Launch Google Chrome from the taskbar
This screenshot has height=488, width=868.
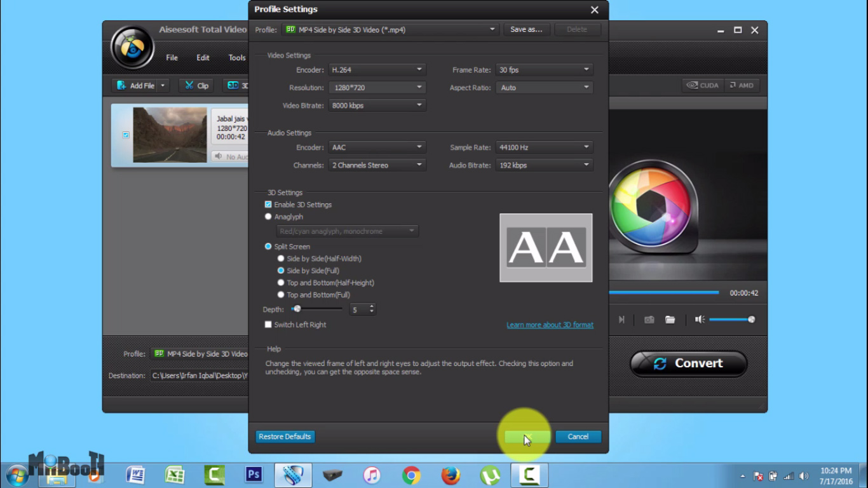411,475
